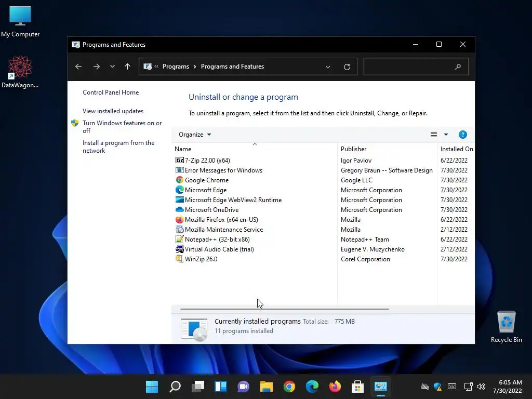Open Control Panel Home link
Viewport: 532px width, 399px height.
(x=111, y=92)
